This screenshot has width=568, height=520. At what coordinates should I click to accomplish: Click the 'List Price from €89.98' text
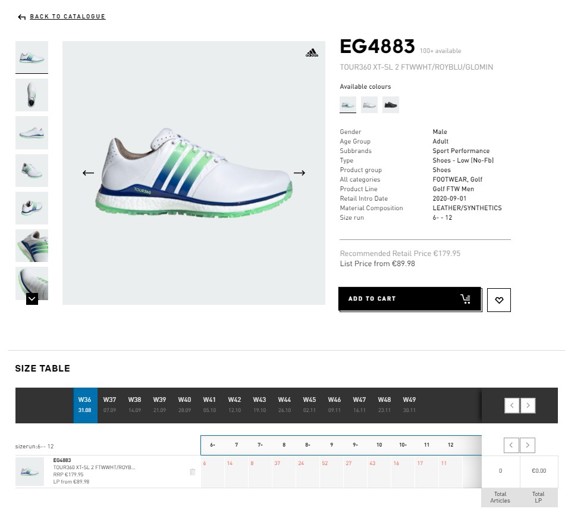point(377,263)
